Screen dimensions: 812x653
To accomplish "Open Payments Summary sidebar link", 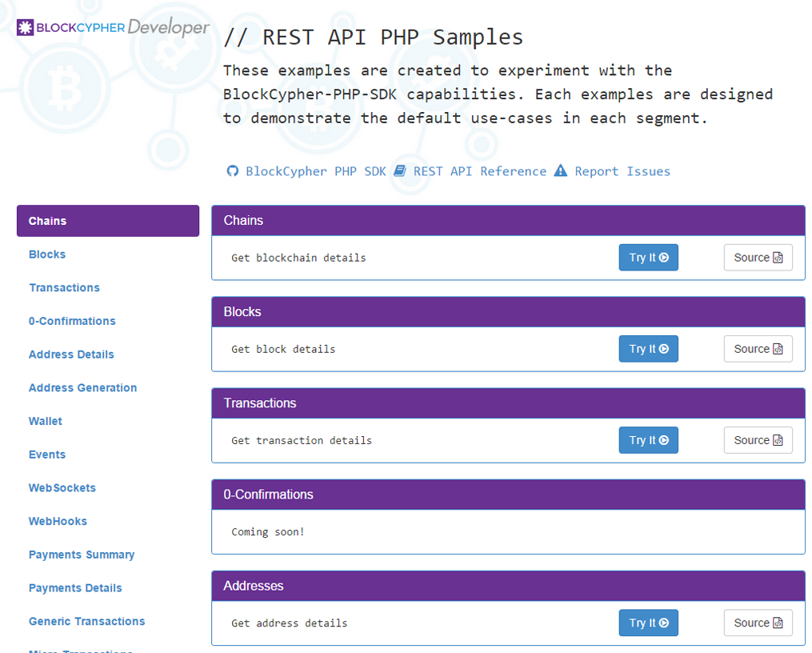I will click(82, 555).
